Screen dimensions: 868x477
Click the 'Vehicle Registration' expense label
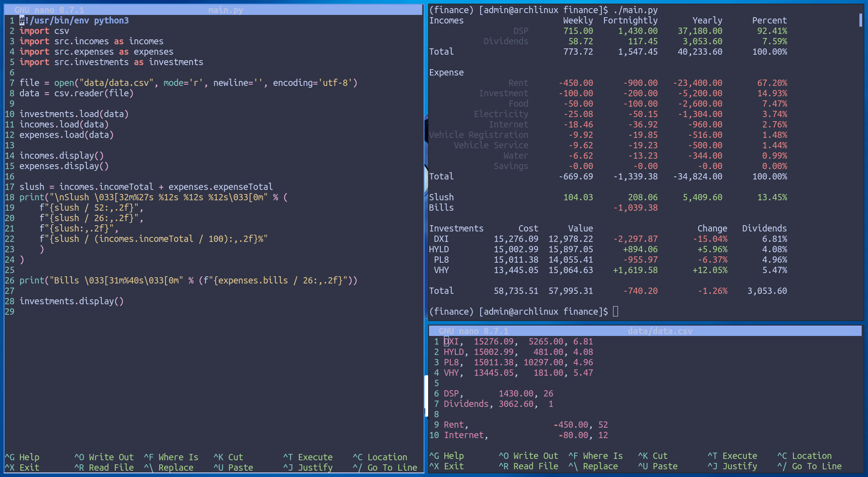point(479,135)
